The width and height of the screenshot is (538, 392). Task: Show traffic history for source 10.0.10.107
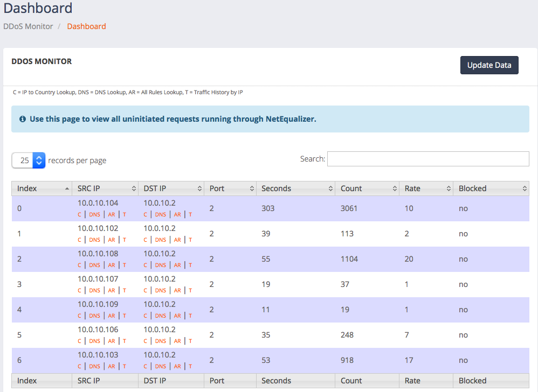pos(125,290)
